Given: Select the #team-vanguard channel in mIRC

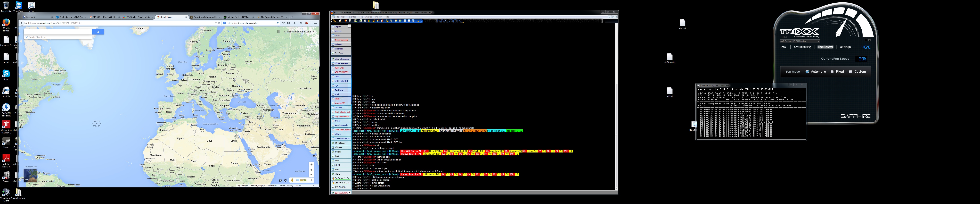Looking at the screenshot, I should [341, 40].
